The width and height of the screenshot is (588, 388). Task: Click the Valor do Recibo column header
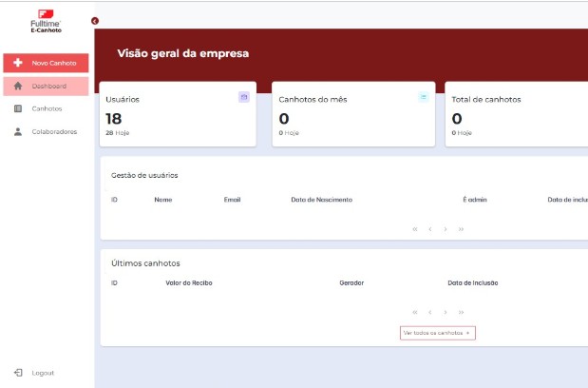pos(189,283)
